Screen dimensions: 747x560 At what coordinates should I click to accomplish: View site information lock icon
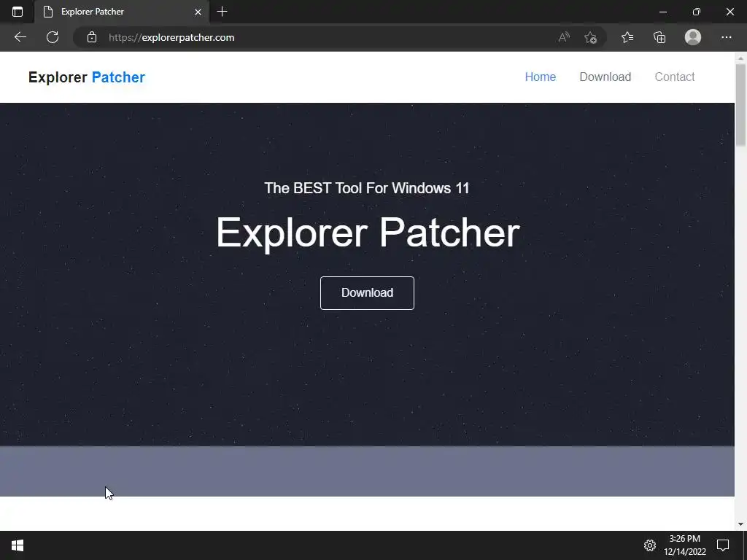[92, 37]
